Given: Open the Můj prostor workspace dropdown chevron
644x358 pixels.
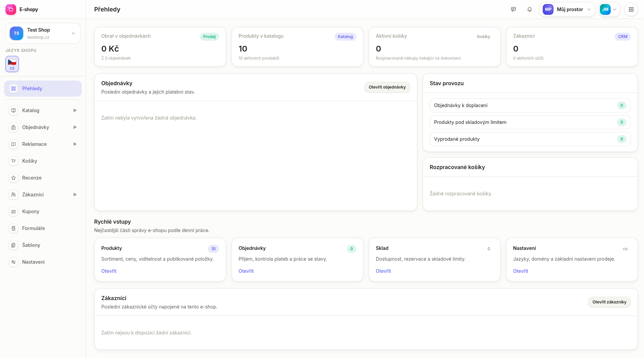Looking at the screenshot, I should pyautogui.click(x=589, y=9).
